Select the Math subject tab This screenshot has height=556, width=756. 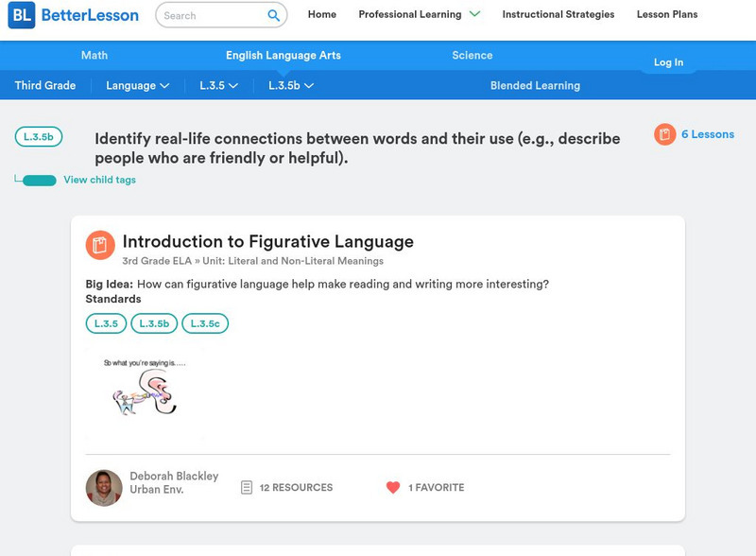[x=94, y=56]
